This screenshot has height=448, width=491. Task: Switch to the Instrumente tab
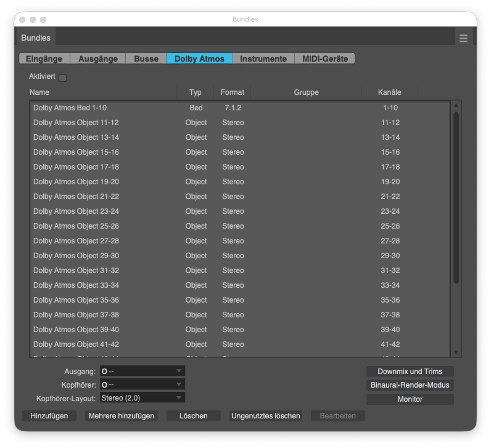pyautogui.click(x=263, y=59)
